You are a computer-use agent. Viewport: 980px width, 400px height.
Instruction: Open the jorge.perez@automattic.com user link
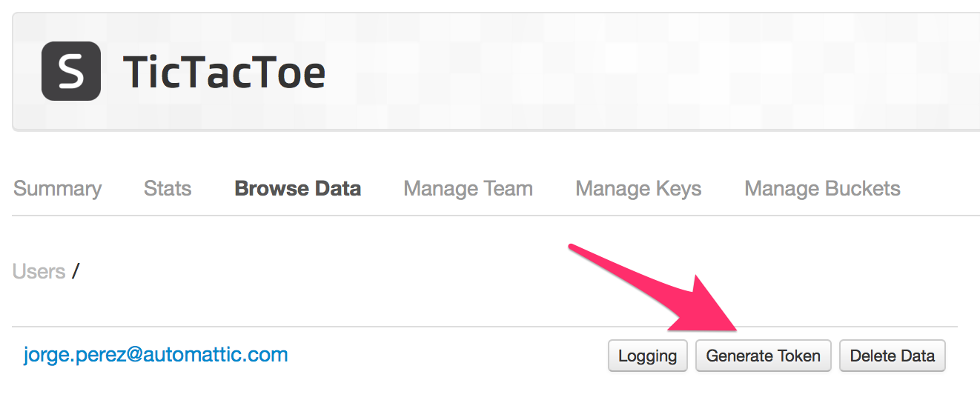click(x=156, y=355)
